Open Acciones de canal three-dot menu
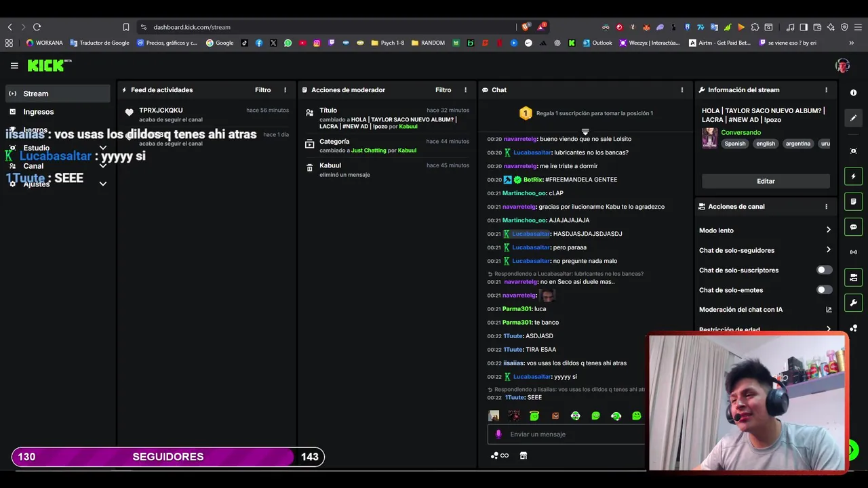This screenshot has height=488, width=868. [826, 207]
